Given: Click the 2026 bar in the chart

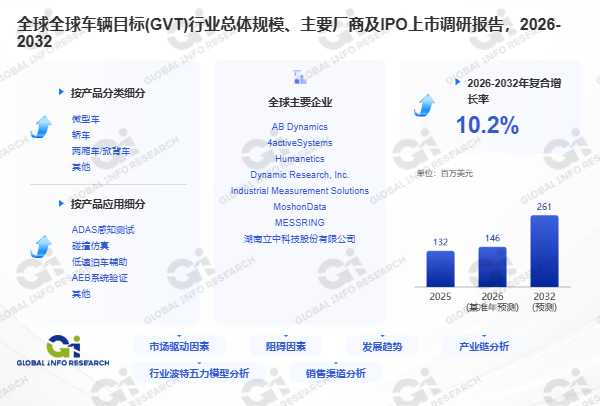Looking at the screenshot, I should click(x=492, y=267).
